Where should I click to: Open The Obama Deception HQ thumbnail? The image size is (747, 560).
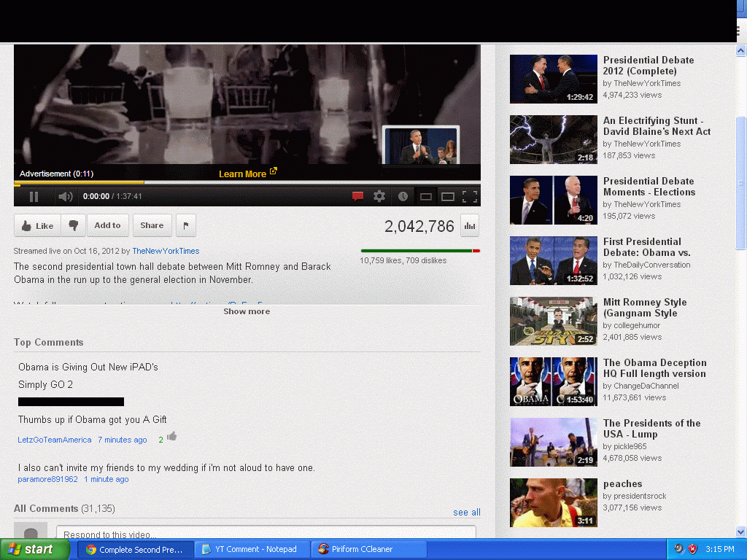tap(554, 381)
